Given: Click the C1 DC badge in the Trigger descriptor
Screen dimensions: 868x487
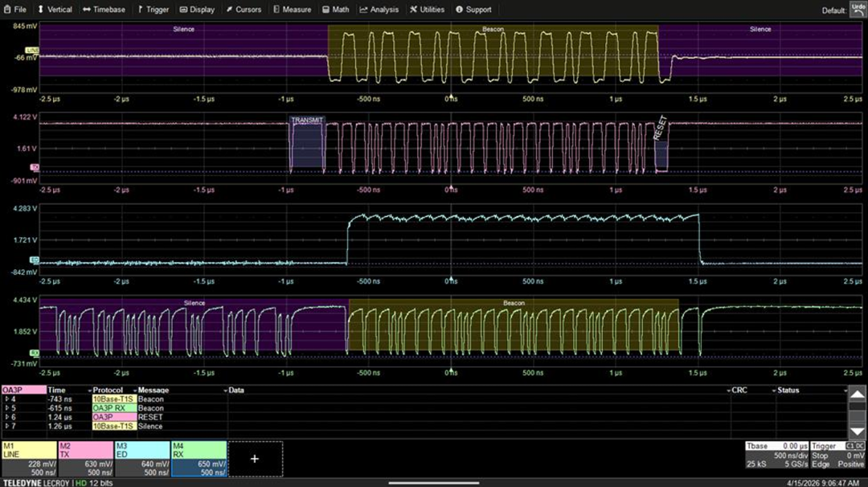Looking at the screenshot, I should [x=854, y=446].
